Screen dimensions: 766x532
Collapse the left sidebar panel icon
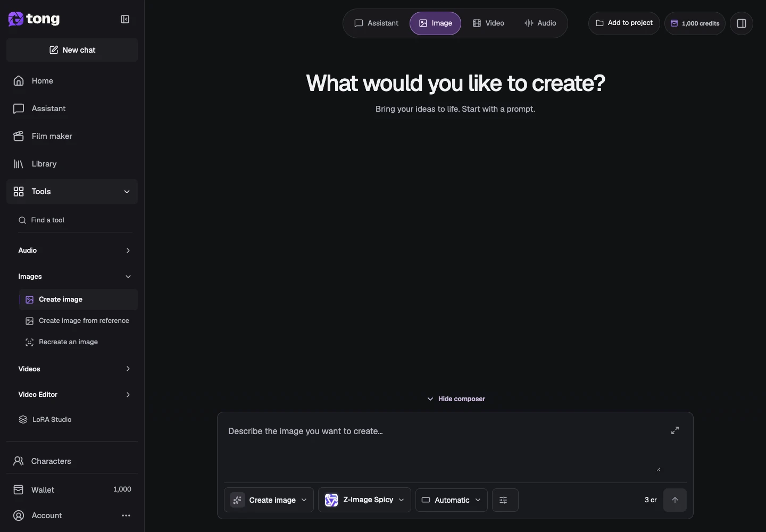(x=125, y=19)
